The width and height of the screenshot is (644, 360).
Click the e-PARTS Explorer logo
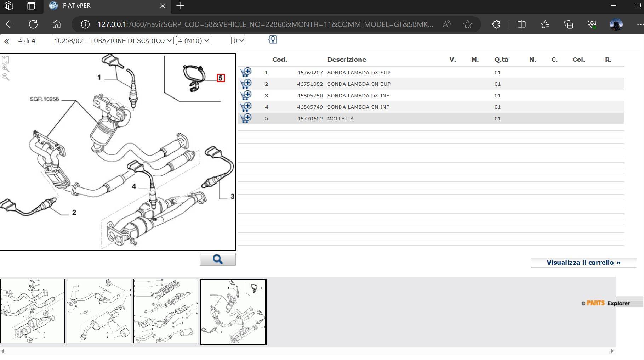(605, 303)
